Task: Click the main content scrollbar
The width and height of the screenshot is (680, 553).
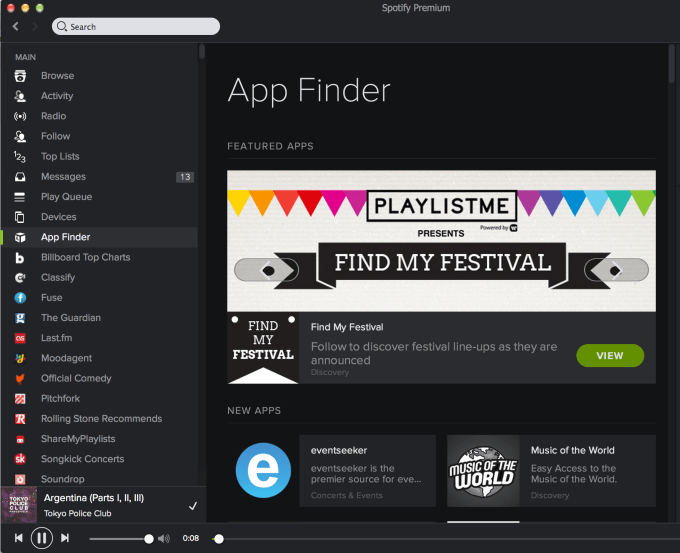Action: pyautogui.click(x=671, y=63)
